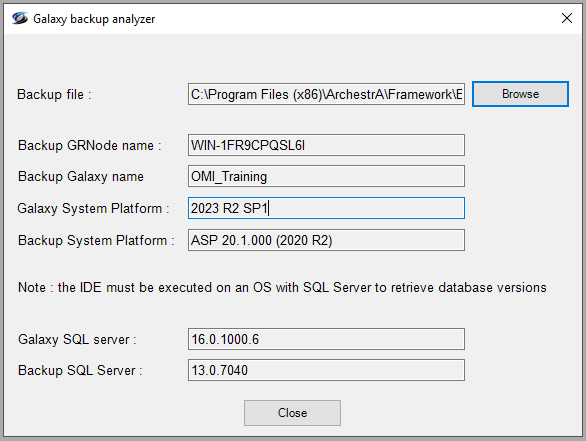Viewport: 586px width, 441px height.
Task: Click the window title text in the title bar
Action: 94,19
